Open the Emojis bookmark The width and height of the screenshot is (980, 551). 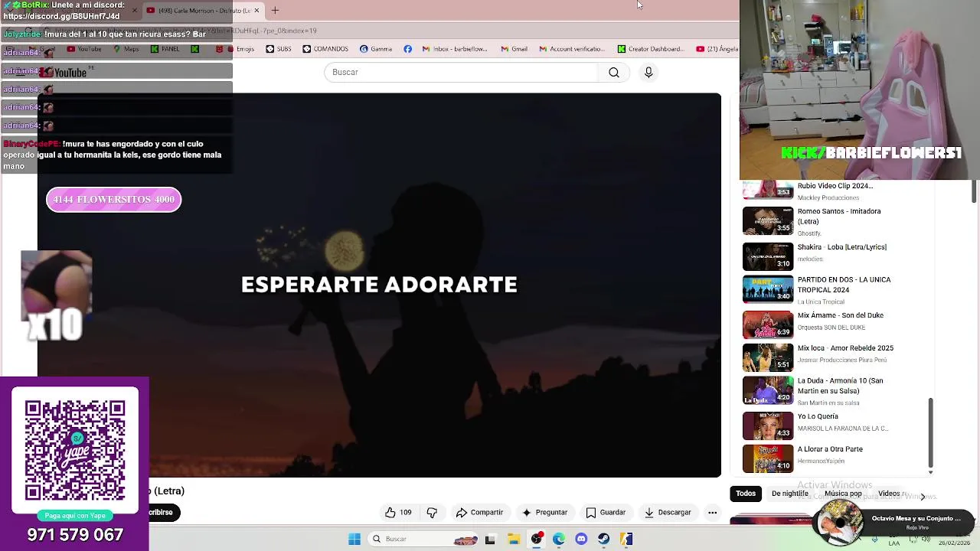coord(243,49)
